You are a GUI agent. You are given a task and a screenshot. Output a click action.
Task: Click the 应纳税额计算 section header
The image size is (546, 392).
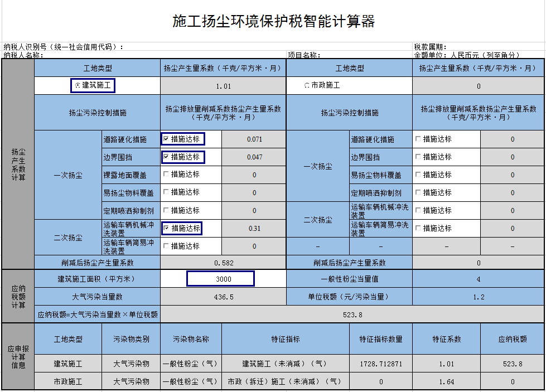click(18, 297)
